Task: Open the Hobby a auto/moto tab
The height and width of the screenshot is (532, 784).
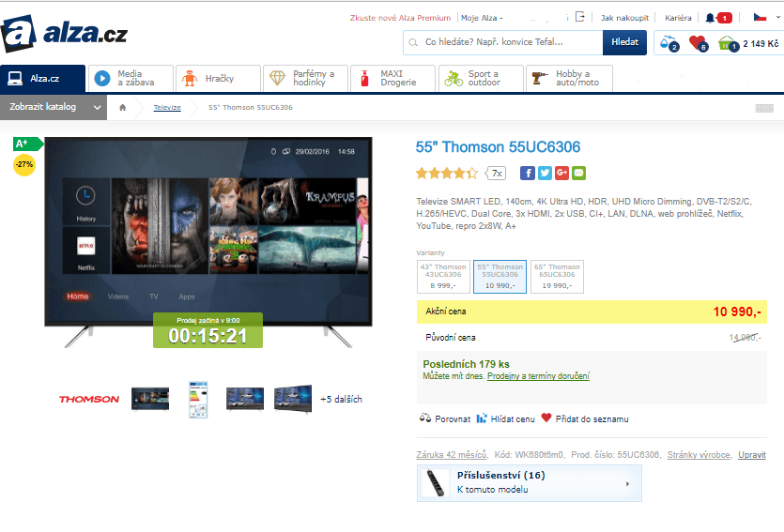Action: pos(570,79)
